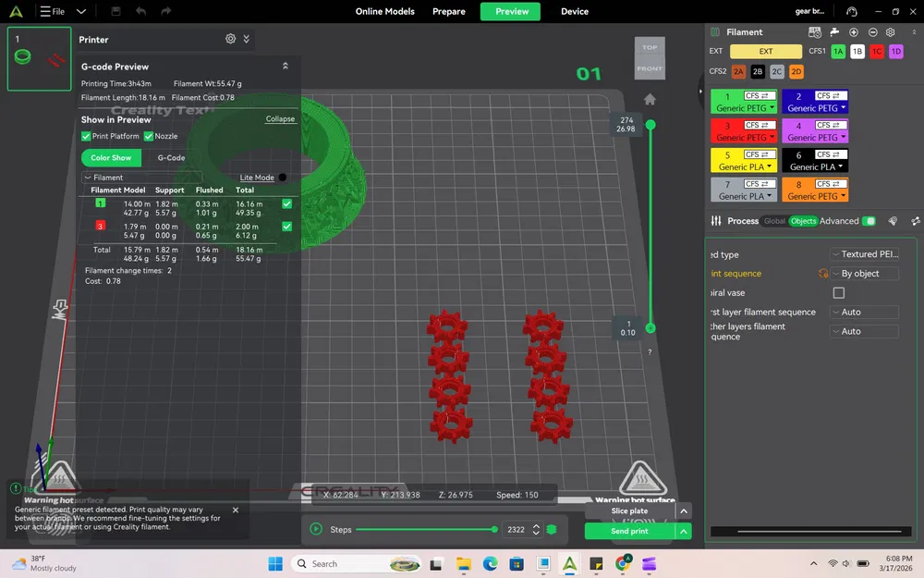This screenshot has width=924, height=578.
Task: Select the Color Show tab
Action: click(x=111, y=157)
